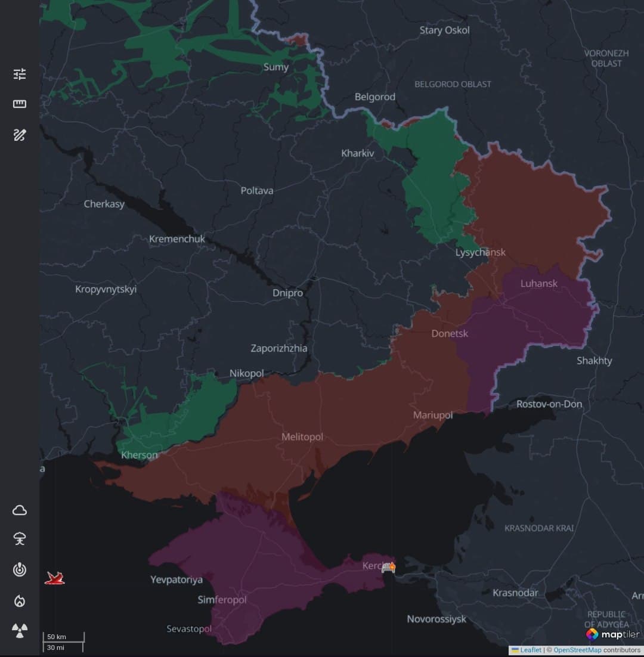This screenshot has width=644, height=657.
Task: Toggle the cloud weather overlay
Action: pos(20,509)
